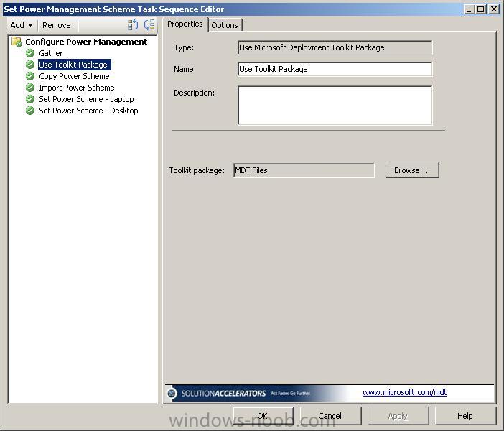Click the check icon beside Set Power Scheme - Laptop
The width and height of the screenshot is (504, 431).
[30, 99]
